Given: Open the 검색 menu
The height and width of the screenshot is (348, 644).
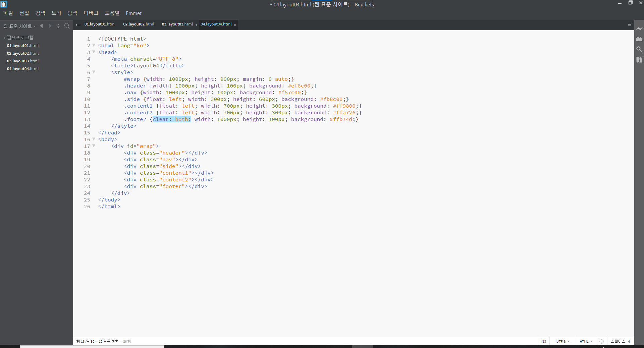Looking at the screenshot, I should pyautogui.click(x=40, y=13).
